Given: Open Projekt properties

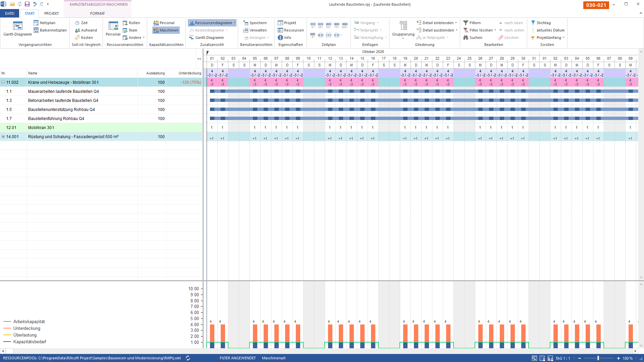Looking at the screenshot, I should click(287, 23).
